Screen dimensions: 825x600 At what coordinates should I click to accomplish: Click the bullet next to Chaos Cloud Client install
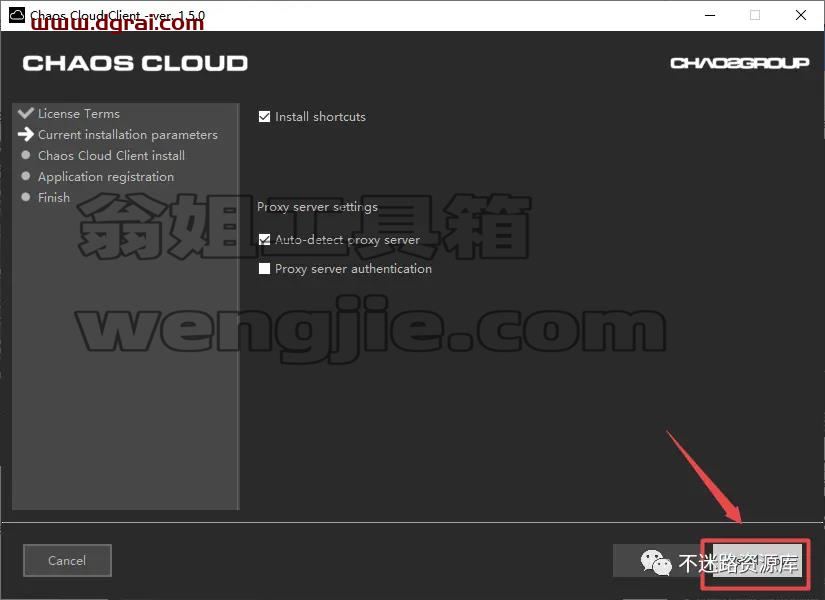pos(25,155)
